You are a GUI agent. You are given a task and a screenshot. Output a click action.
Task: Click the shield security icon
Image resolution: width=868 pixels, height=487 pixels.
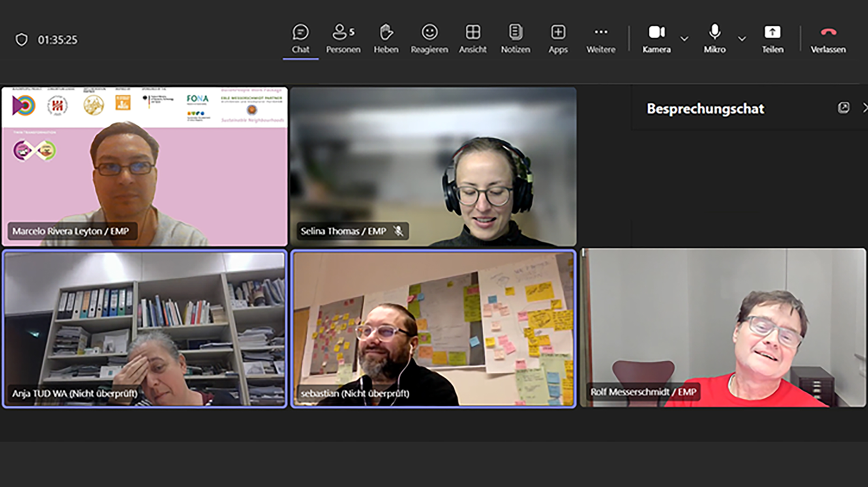[x=22, y=40]
